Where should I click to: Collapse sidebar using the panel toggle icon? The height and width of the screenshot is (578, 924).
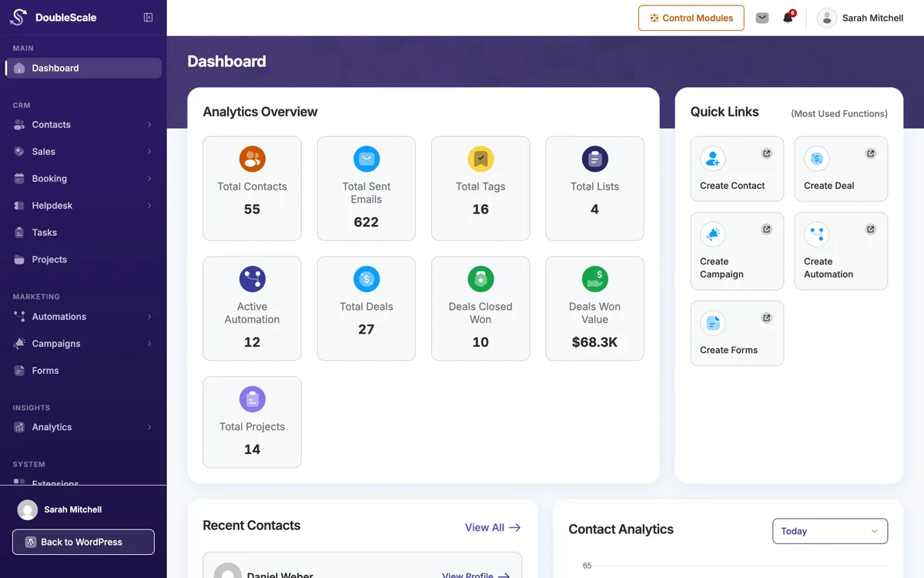(149, 18)
